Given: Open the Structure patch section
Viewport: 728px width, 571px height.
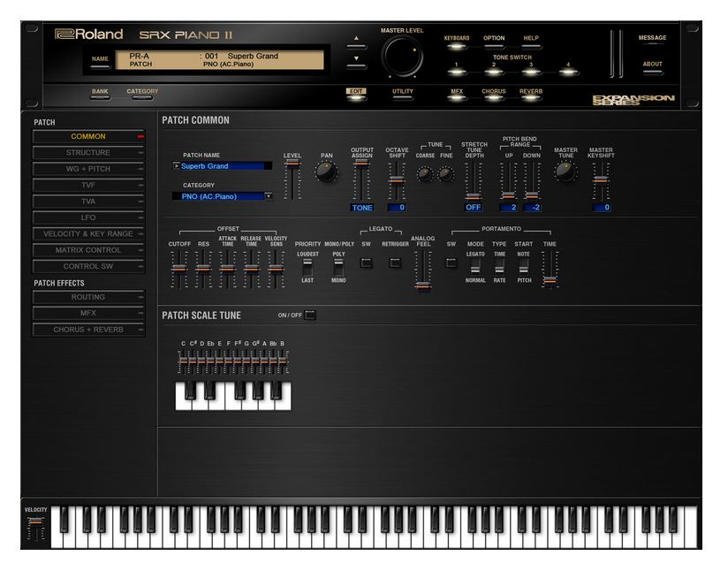Looking at the screenshot, I should click(88, 152).
